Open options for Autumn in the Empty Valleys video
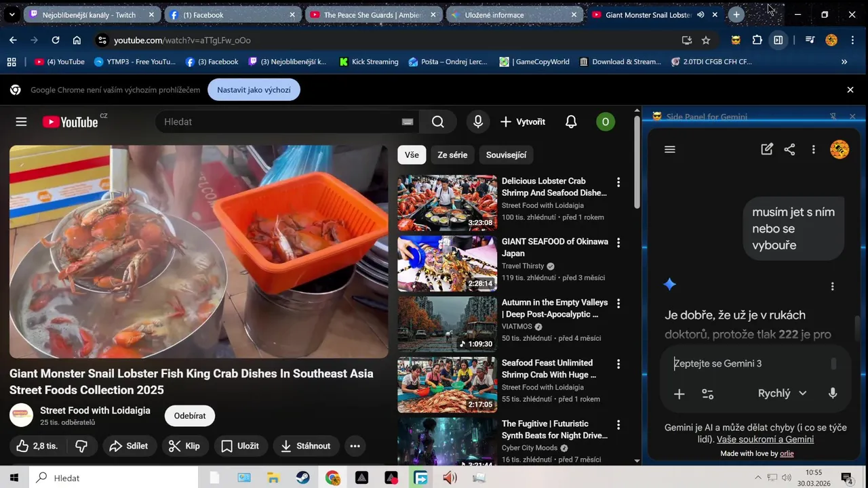Screen dimensions: 868x488 pos(618,304)
